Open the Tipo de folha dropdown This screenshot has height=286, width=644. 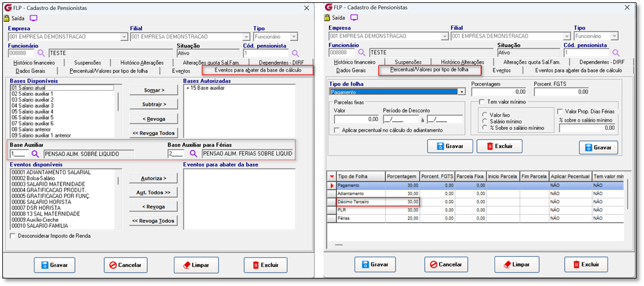[x=462, y=92]
